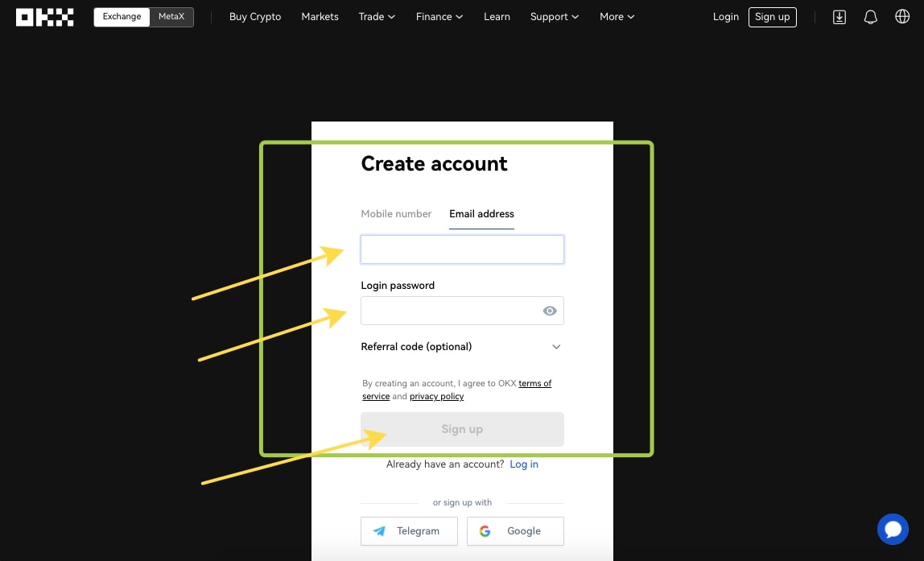Open Buy Crypto page
Image resolution: width=924 pixels, height=561 pixels.
pos(255,16)
